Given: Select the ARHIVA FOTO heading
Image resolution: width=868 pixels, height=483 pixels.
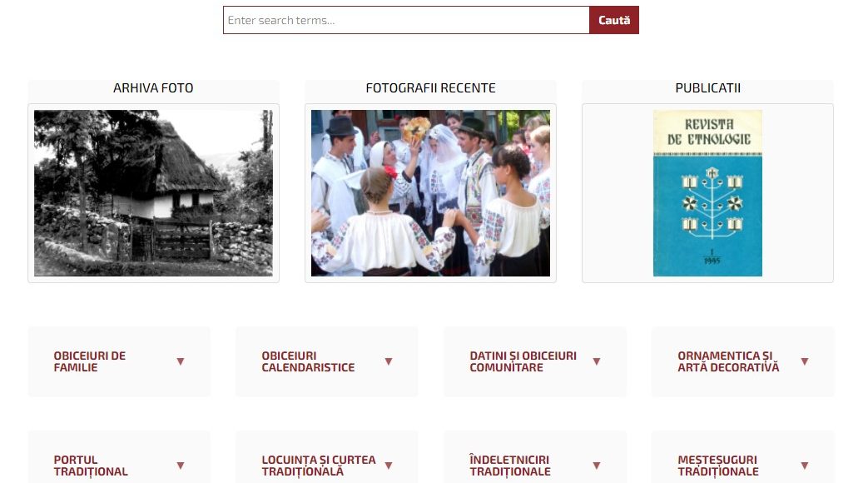Looking at the screenshot, I should 153,88.
